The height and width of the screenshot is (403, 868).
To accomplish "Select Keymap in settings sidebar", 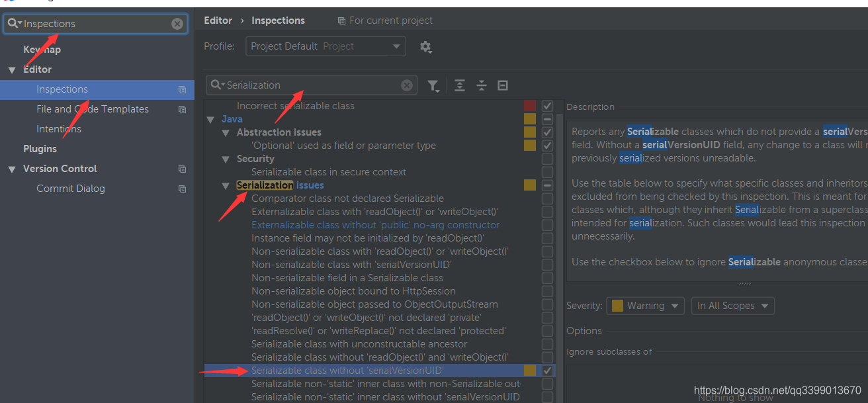I will coord(42,50).
